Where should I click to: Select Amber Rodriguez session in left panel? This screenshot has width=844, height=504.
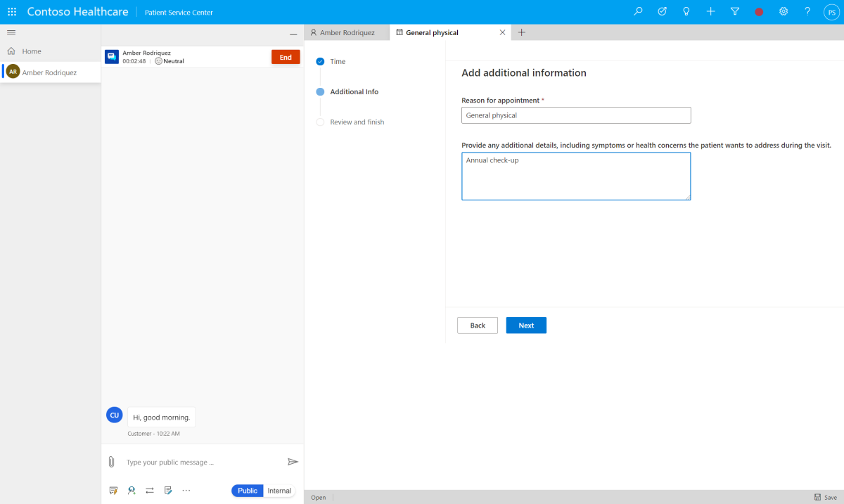[50, 72]
